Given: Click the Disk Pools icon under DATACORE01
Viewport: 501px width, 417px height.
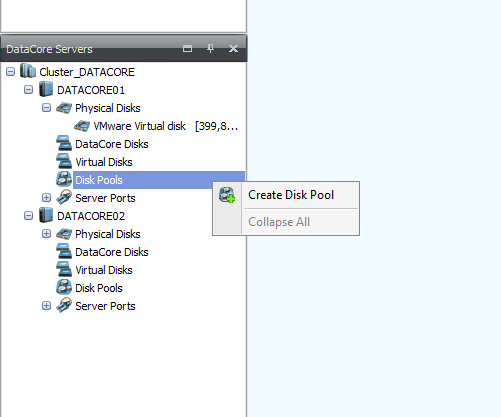Looking at the screenshot, I should coord(64,180).
